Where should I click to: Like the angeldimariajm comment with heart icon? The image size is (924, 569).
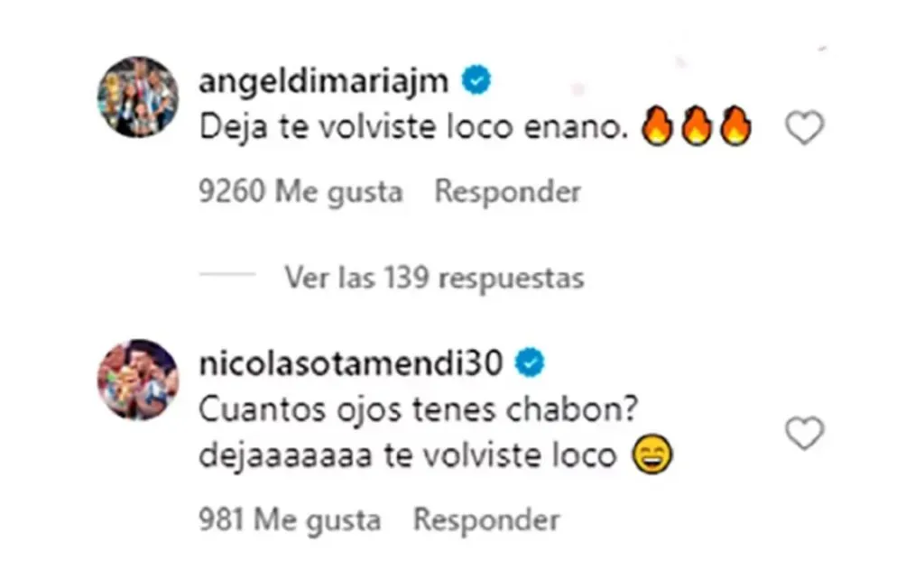pyautogui.click(x=804, y=128)
